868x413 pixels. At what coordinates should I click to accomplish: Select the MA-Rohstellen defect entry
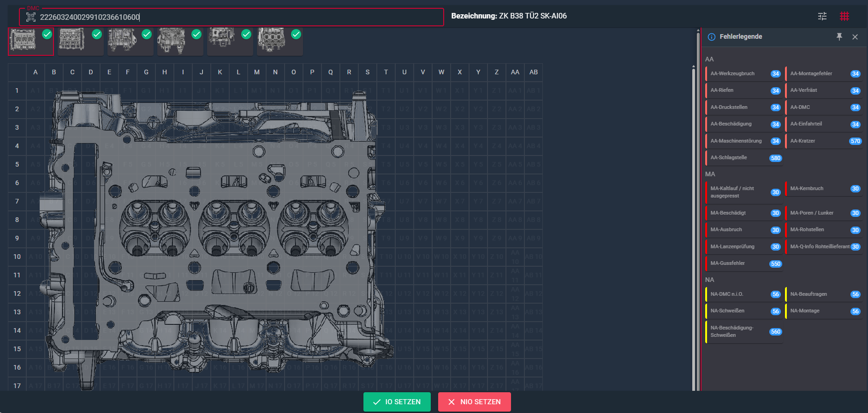(x=824, y=230)
